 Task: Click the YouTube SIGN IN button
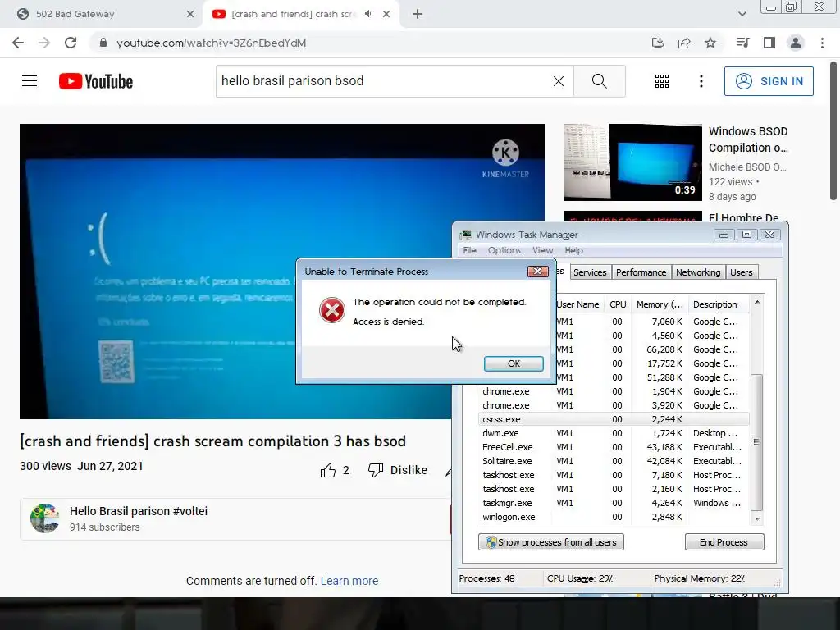769,81
